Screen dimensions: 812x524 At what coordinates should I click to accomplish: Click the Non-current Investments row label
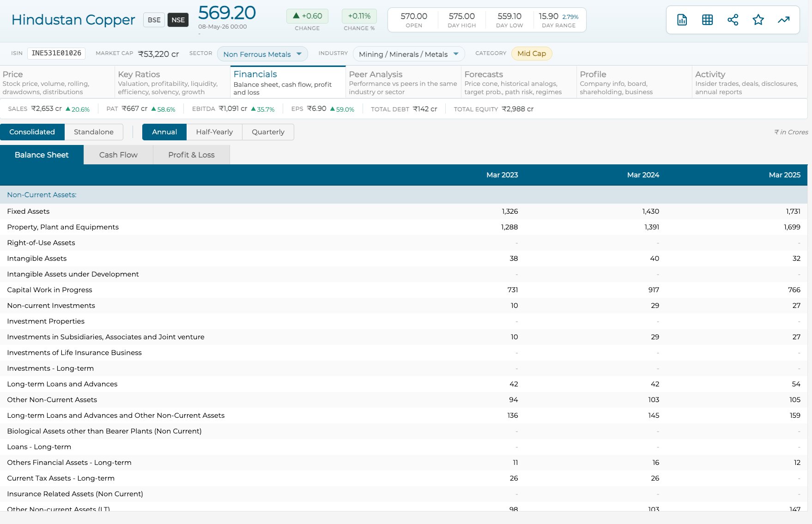coord(51,306)
